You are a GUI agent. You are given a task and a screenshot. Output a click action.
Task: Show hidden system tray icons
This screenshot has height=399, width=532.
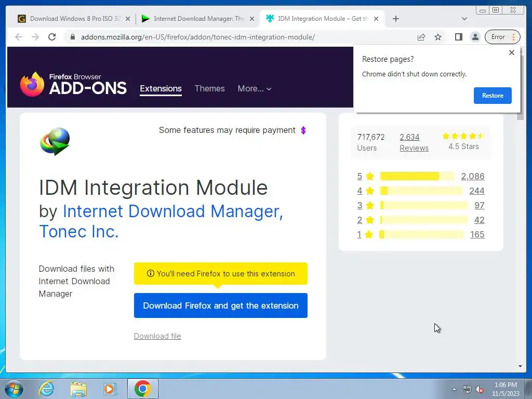[454, 389]
